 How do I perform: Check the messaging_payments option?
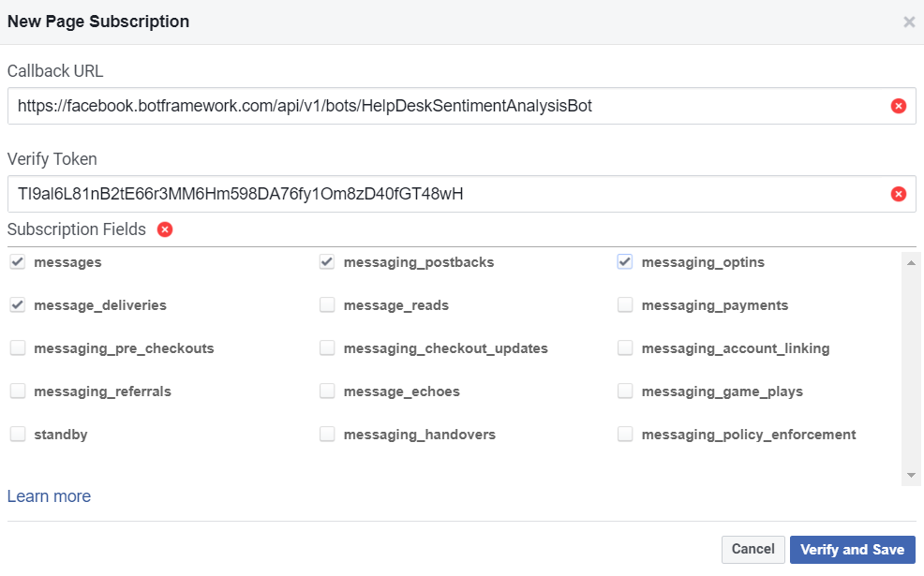click(x=625, y=305)
